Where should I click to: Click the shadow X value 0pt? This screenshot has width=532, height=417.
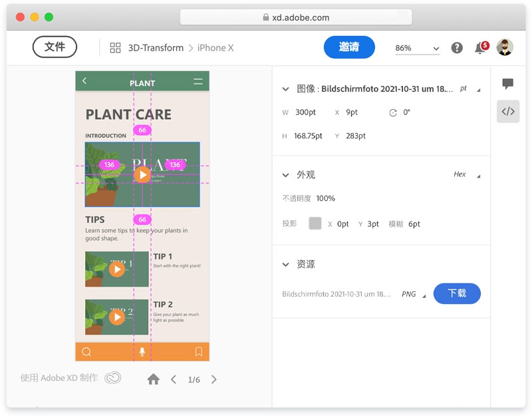pyautogui.click(x=342, y=224)
